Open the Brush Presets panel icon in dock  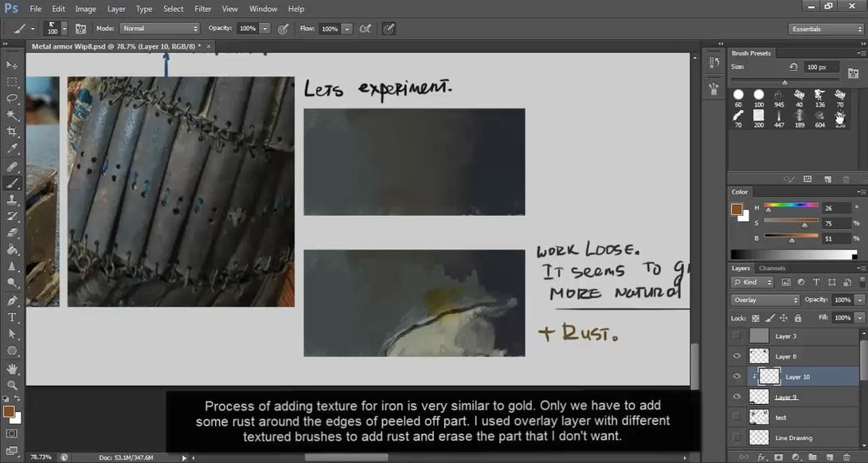coord(714,88)
